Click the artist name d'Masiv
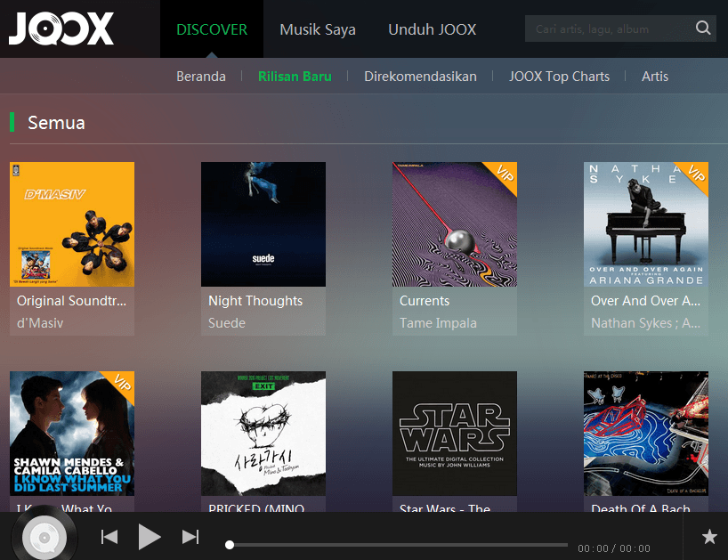This screenshot has width=728, height=560. 40,322
